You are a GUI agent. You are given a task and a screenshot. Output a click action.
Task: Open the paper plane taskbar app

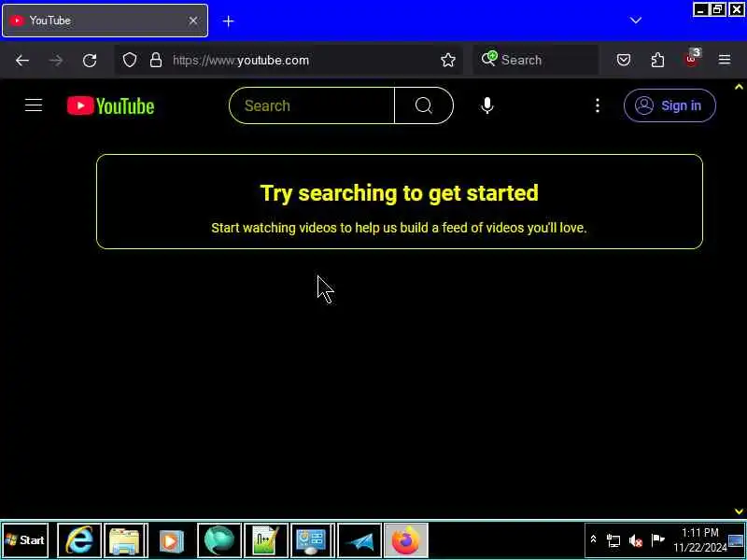point(359,540)
